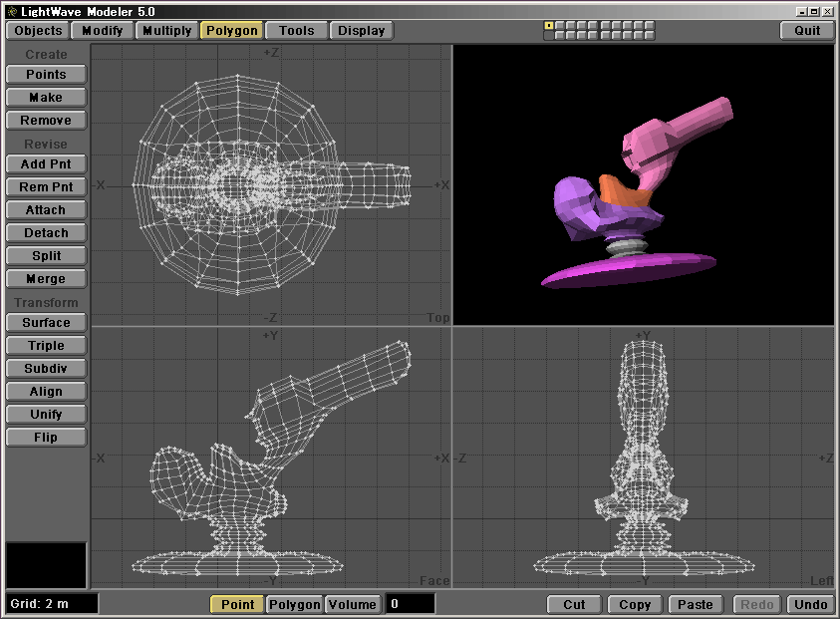Choose Volume selection mode
The image size is (840, 619).
(x=353, y=604)
